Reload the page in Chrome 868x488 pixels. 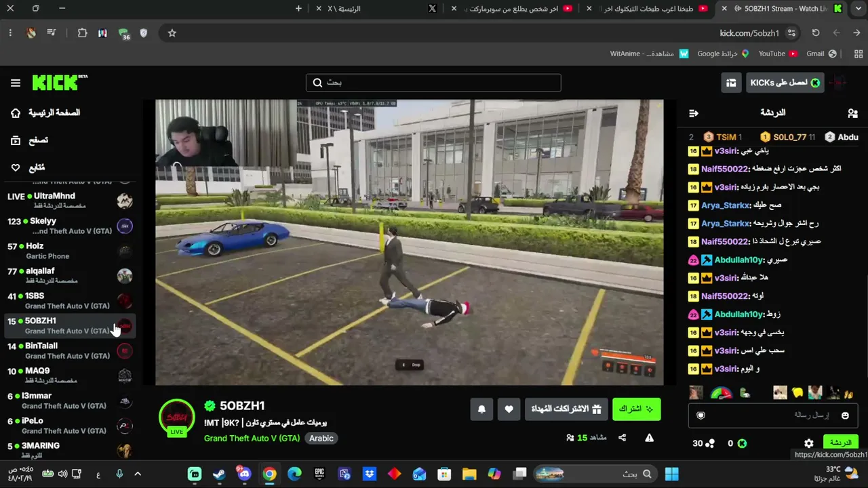pyautogui.click(x=816, y=33)
